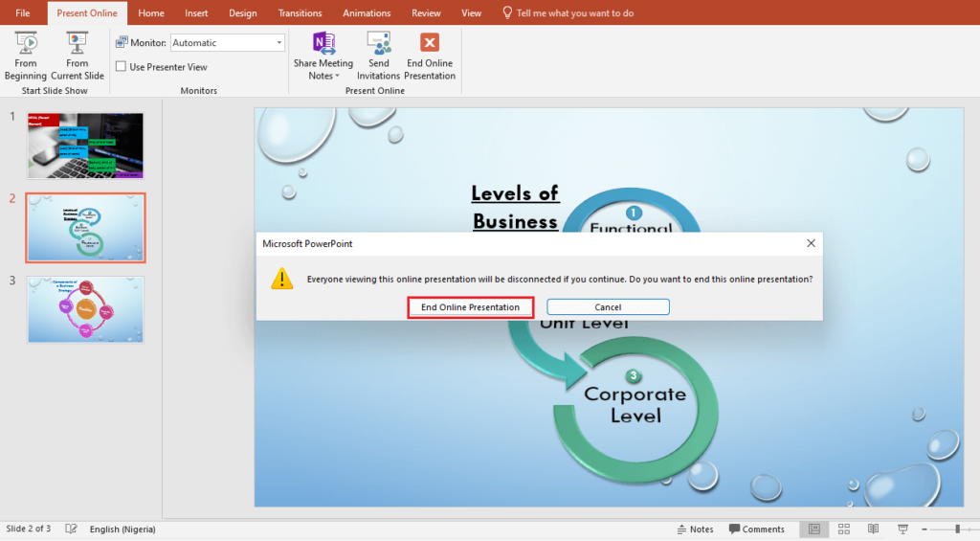Viewport: 980px width, 541px height.
Task: Switch to the Transitions tab
Action: pos(300,12)
